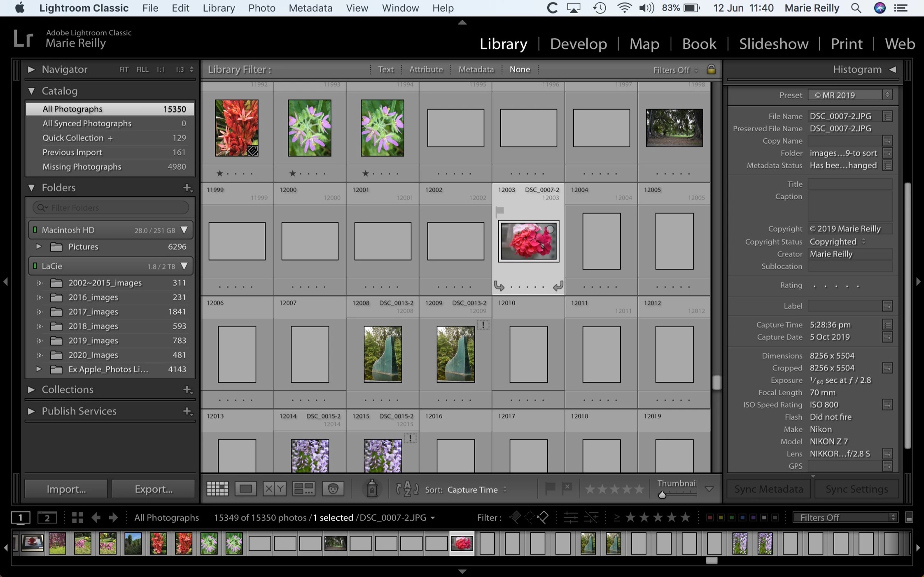Click the filter lock padlock icon
The image size is (924, 577).
click(x=711, y=69)
